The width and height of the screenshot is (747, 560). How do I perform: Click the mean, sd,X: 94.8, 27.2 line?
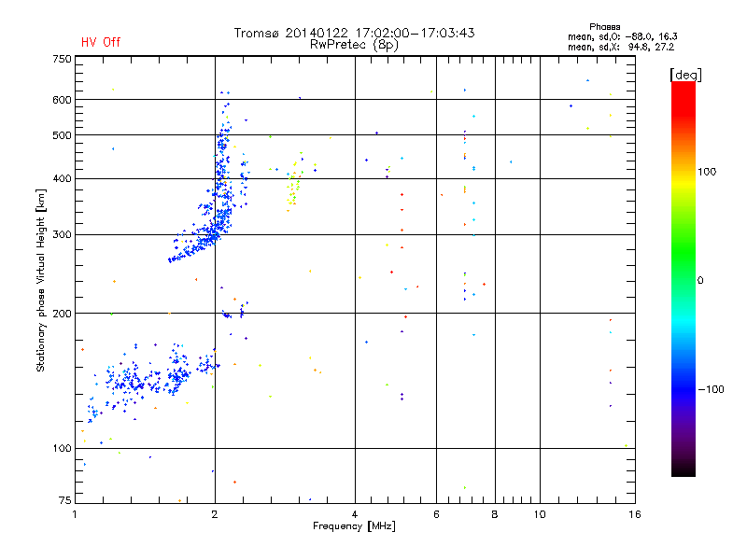(621, 47)
